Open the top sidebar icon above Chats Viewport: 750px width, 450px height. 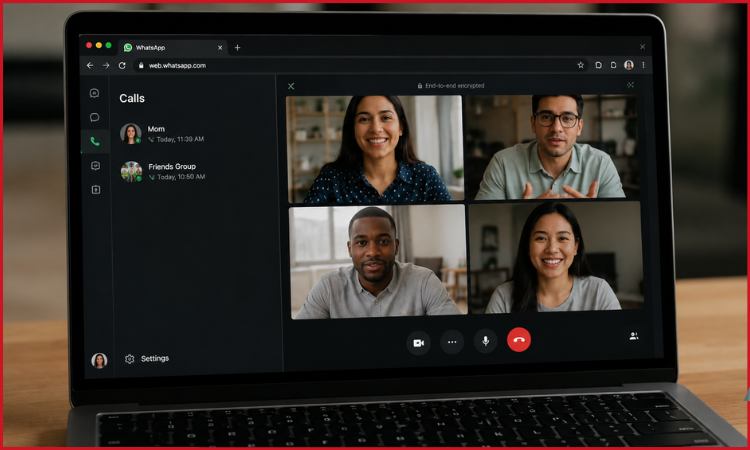[95, 93]
